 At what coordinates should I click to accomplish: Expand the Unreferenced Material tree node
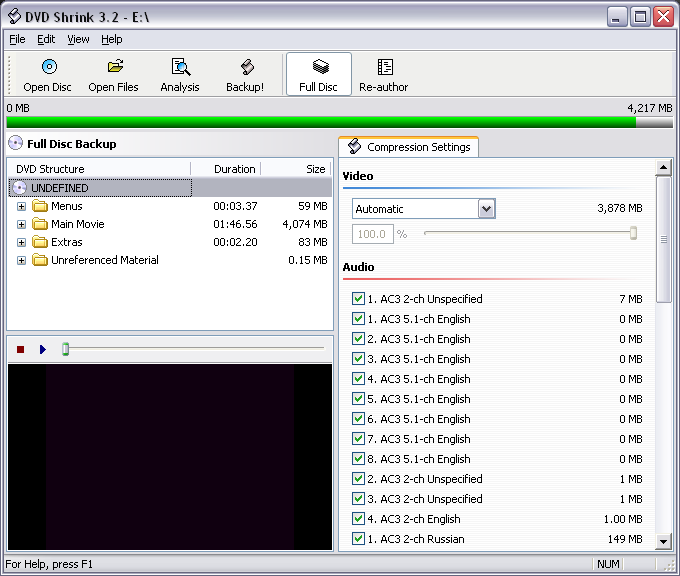point(21,260)
